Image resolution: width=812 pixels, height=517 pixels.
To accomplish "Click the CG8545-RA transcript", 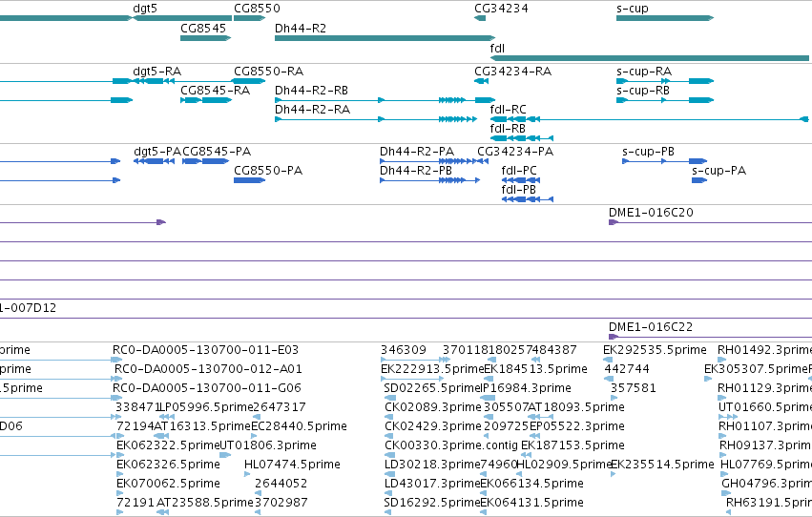I will coord(206,100).
